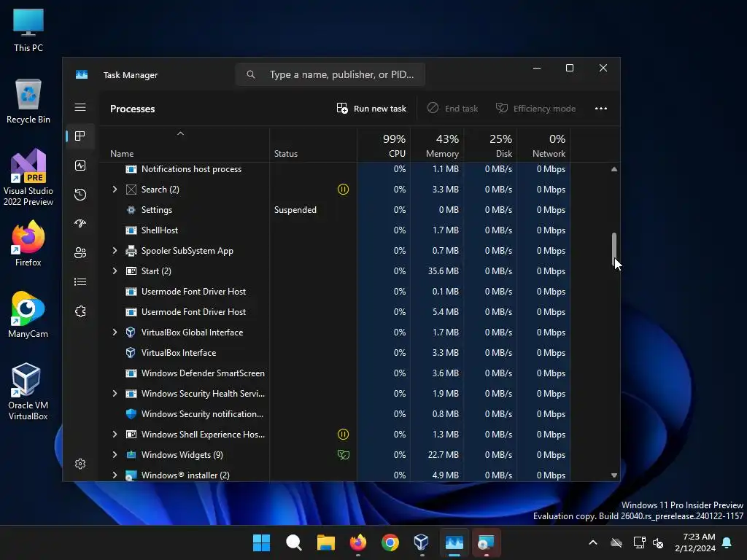Select the Notifications host process row
Image resolution: width=747 pixels, height=560 pixels.
335,169
